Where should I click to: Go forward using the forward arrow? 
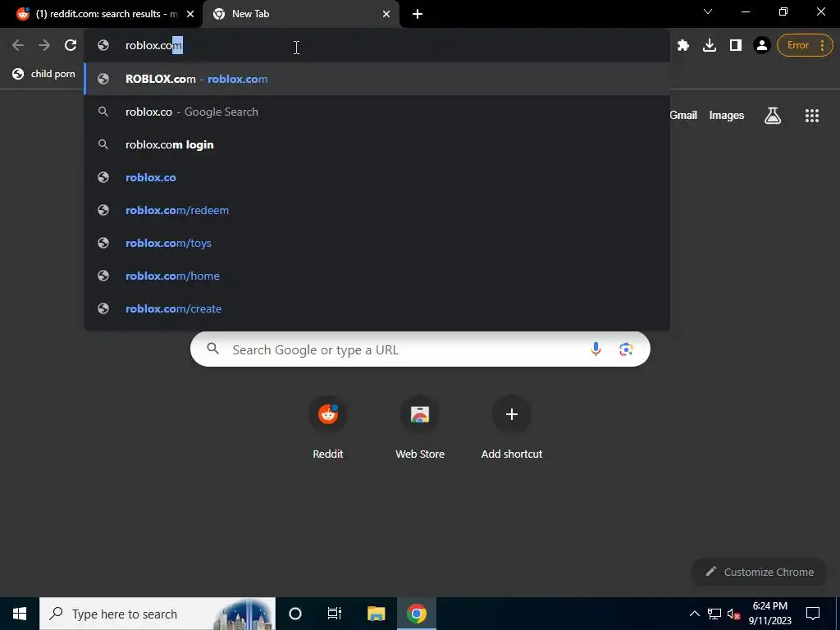coord(44,46)
